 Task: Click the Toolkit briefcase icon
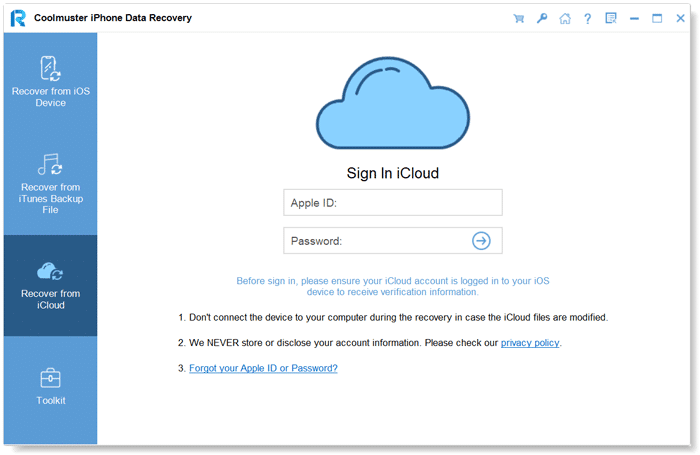(x=50, y=378)
